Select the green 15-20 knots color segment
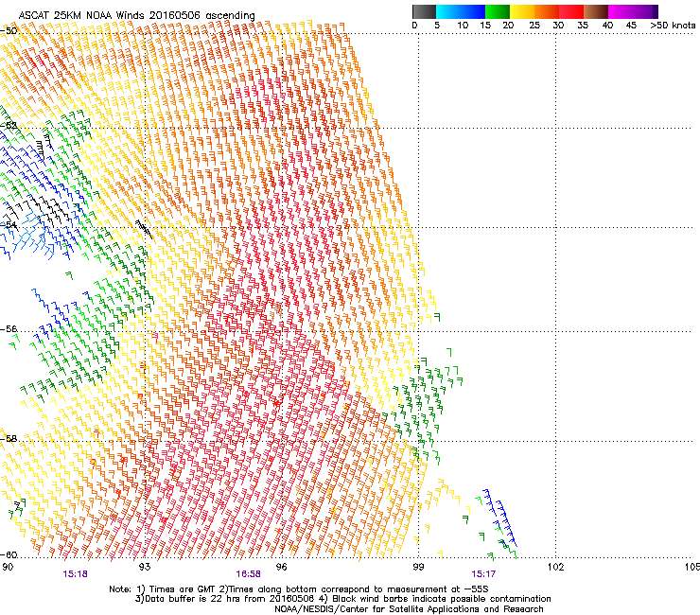This screenshot has height=615, width=700. tap(498, 11)
